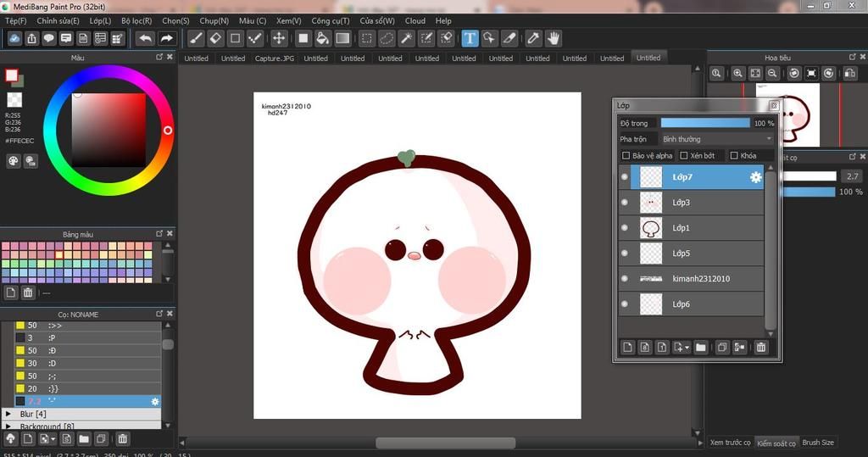868x457 pixels.
Task: Duplicate the layer in Lớp panel
Action: [722, 348]
